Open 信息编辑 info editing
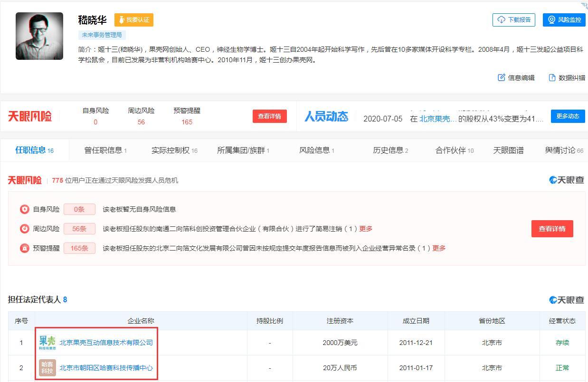Viewport: 588px width, 382px height. click(x=516, y=77)
